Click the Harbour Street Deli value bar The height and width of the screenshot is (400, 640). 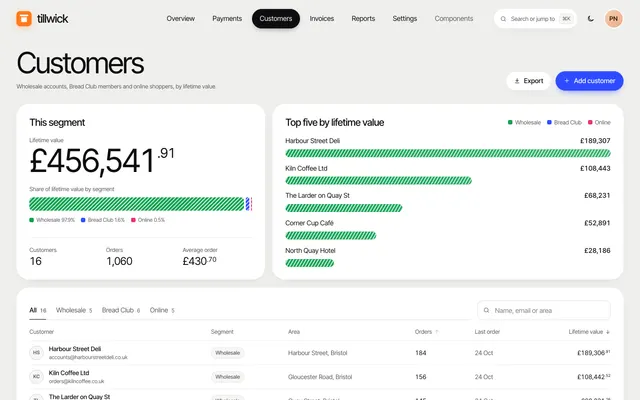pos(448,153)
